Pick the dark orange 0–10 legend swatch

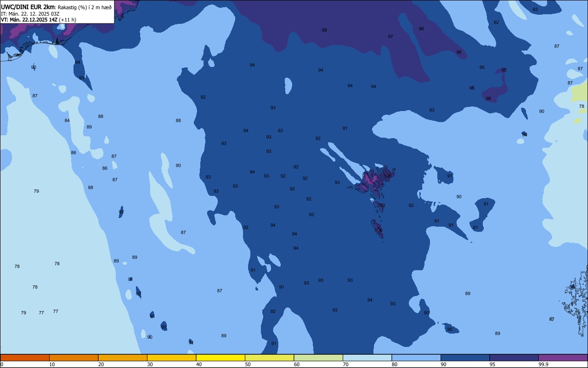[25, 357]
